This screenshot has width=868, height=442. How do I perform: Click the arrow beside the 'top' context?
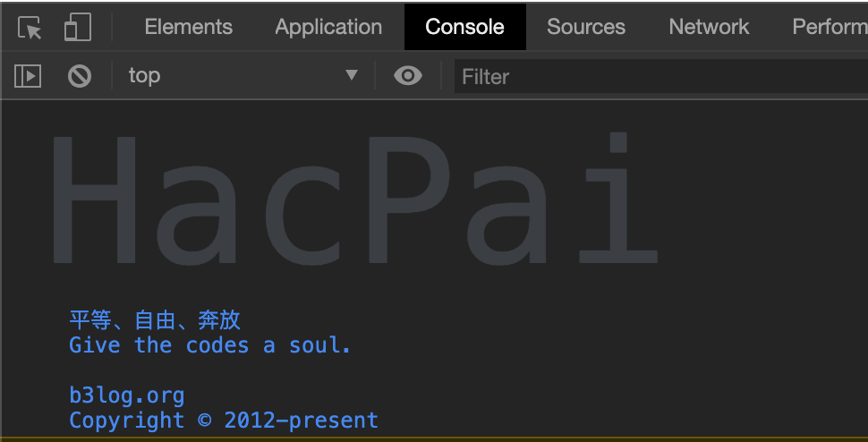pos(352,76)
